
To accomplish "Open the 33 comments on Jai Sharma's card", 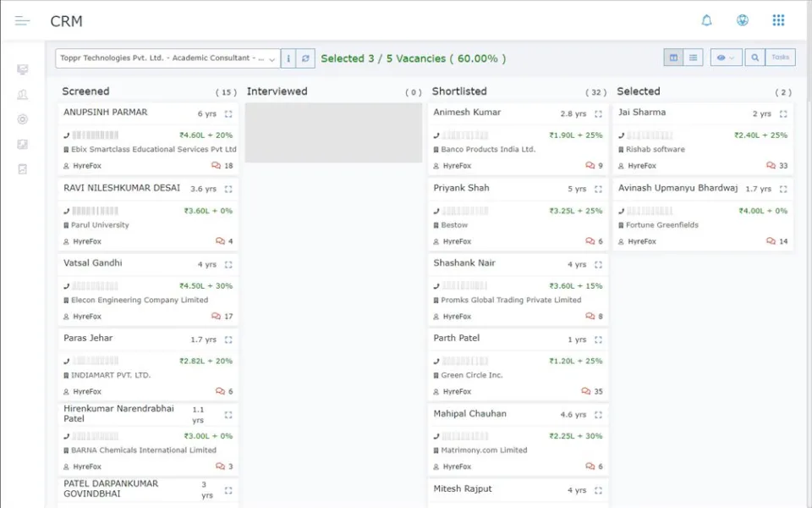I will [x=779, y=166].
